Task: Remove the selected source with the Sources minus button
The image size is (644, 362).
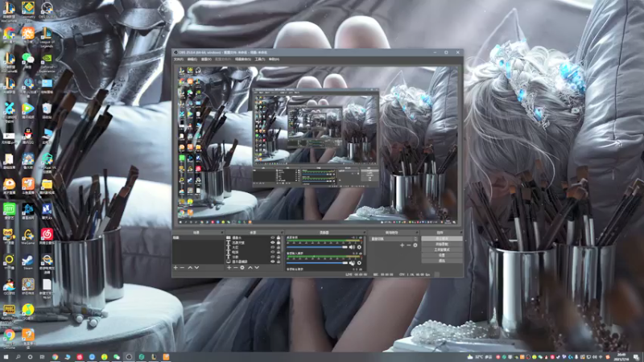Action: [x=235, y=268]
